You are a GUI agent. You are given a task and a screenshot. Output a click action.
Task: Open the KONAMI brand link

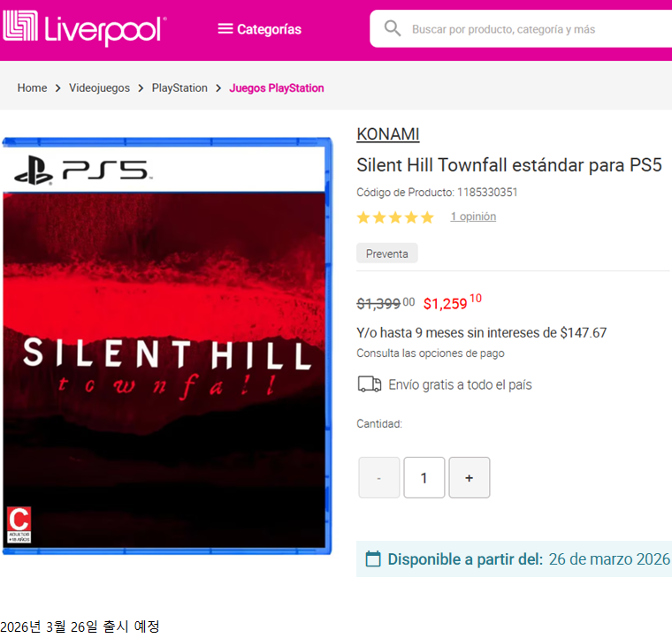pos(388,134)
